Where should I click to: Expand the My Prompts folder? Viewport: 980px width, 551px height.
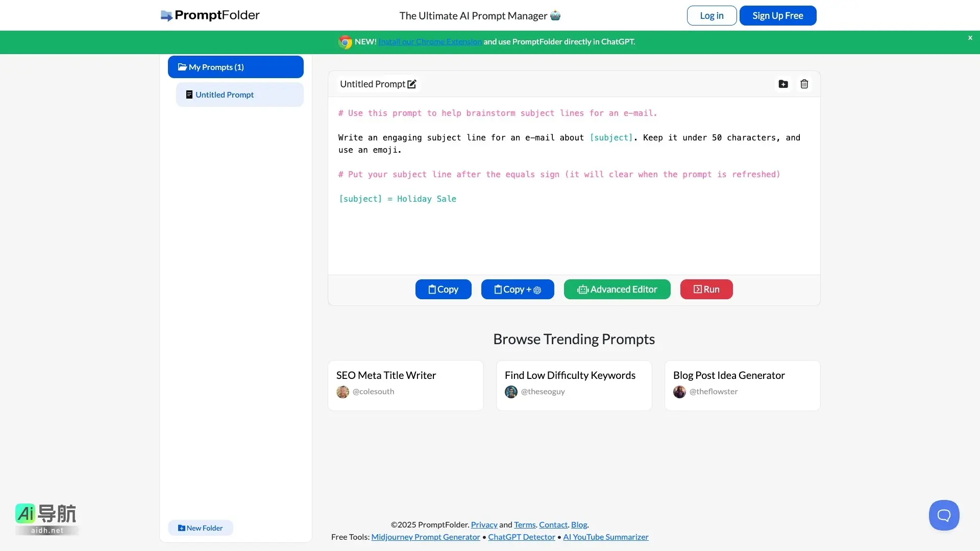tap(235, 67)
